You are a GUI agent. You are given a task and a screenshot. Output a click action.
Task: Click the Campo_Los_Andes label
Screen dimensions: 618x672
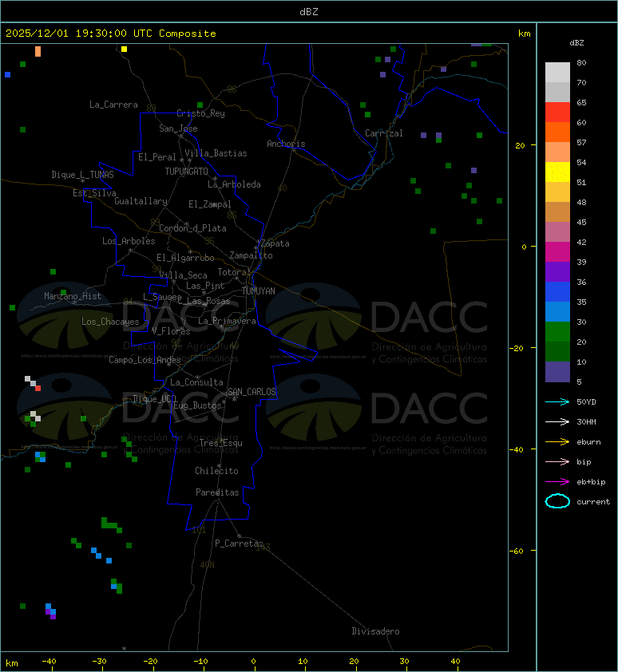pos(145,360)
